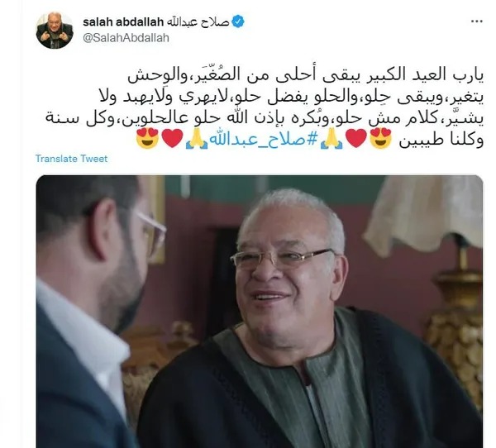
Task: Click the tweet text وكلنا طيبين
Action: [x=441, y=139]
